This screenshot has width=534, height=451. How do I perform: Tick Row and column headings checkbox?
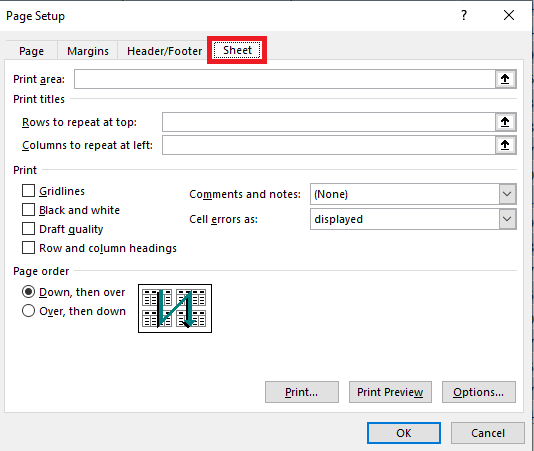point(28,248)
